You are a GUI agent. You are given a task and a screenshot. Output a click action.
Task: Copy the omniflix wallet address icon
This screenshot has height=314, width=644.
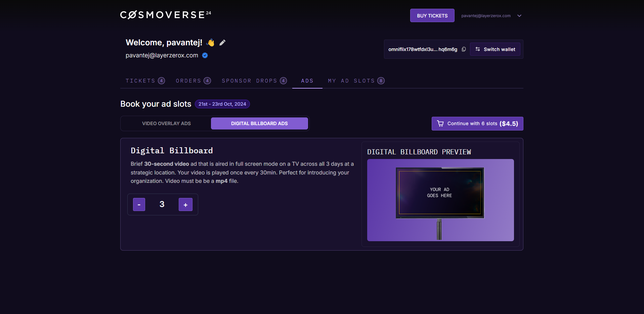tap(464, 49)
